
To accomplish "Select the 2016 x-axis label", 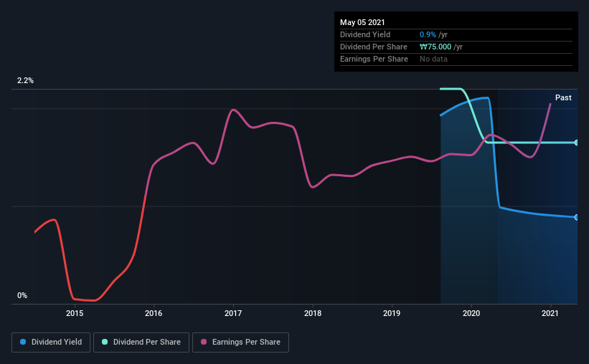I will pos(154,313).
